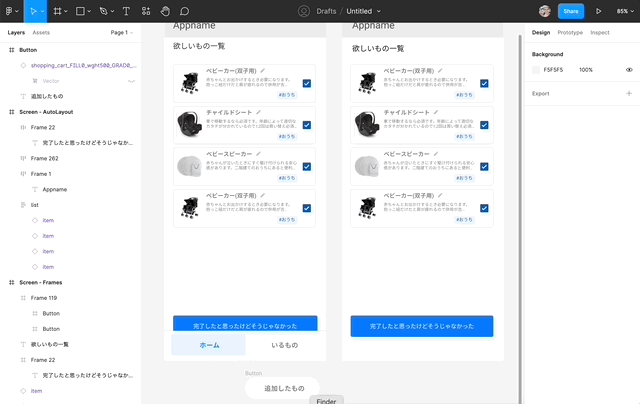
Task: Select the Screen - Frames layer
Action: (41, 282)
